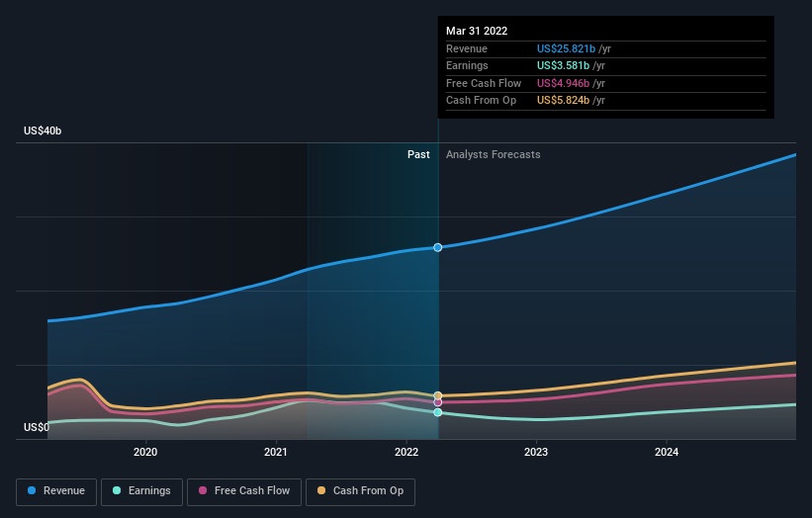Image resolution: width=812 pixels, height=518 pixels.
Task: Select the 2024 x-axis label
Action: [x=667, y=452]
